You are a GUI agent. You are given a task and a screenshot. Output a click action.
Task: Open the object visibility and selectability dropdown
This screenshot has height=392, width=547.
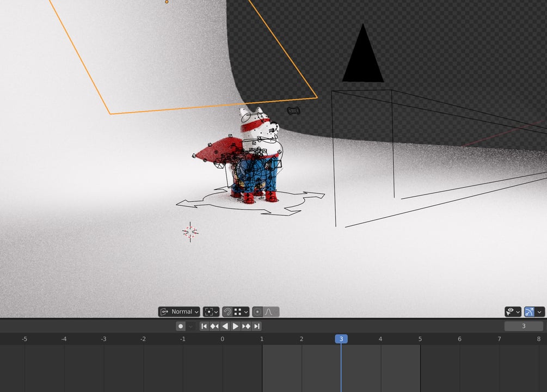click(x=513, y=312)
